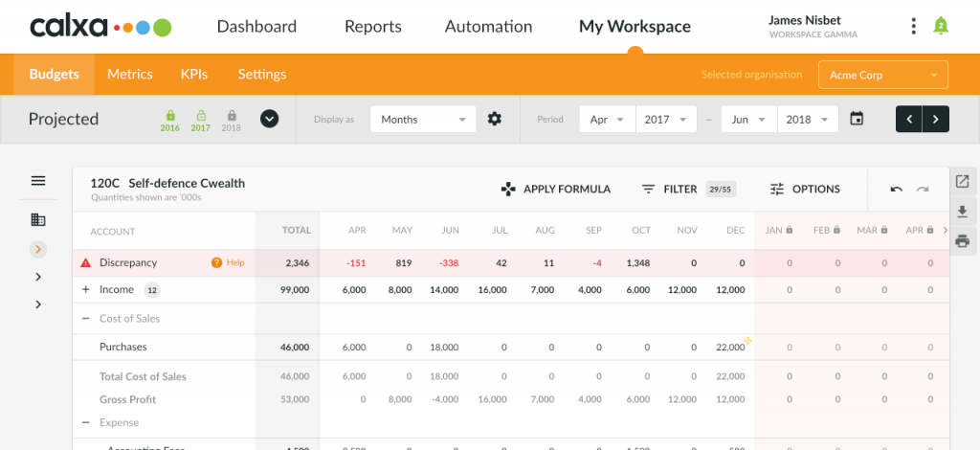The height and width of the screenshot is (450, 980).
Task: Toggle the 2017 budget lock
Action: click(x=201, y=120)
